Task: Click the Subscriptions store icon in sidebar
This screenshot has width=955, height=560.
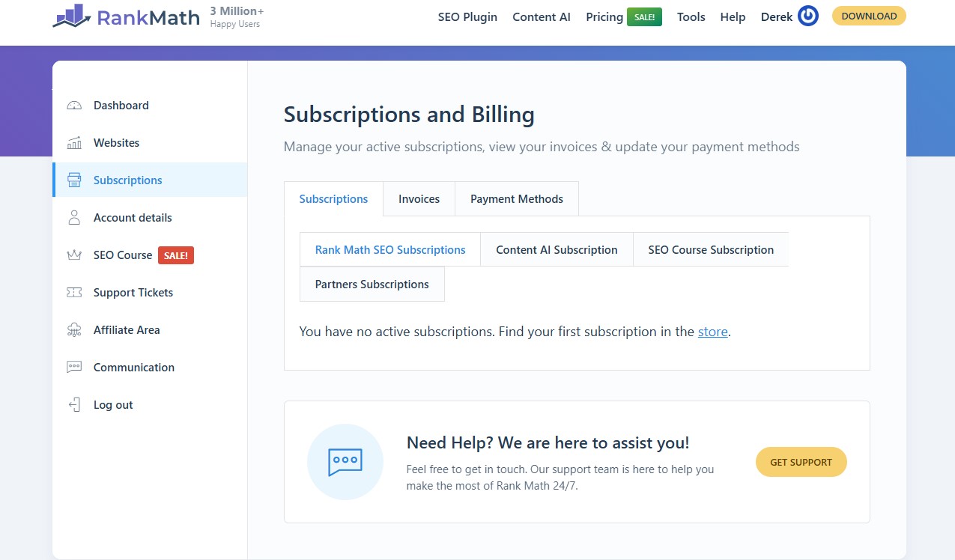Action: tap(74, 180)
